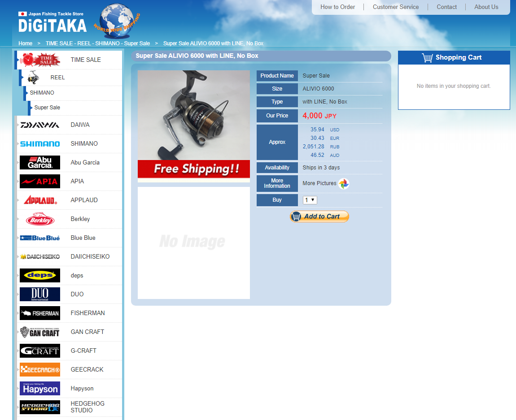Click the Add to Cart button
The height and width of the screenshot is (420, 516).
319,216
